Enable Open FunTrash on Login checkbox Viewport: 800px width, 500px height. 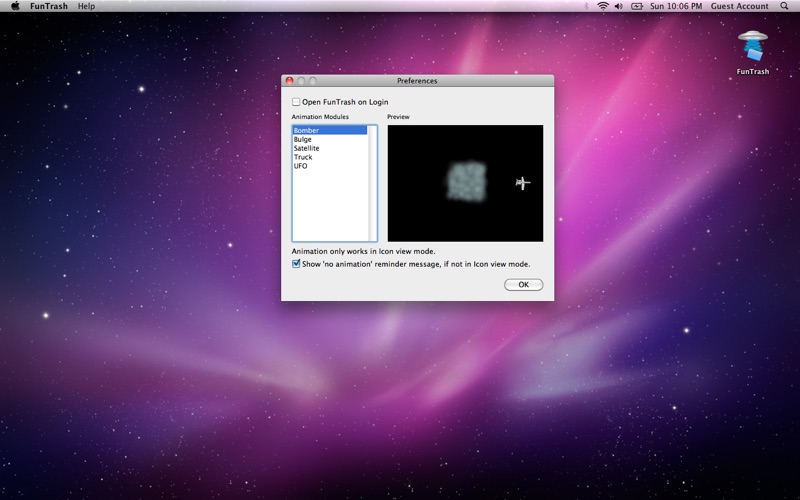pyautogui.click(x=296, y=102)
